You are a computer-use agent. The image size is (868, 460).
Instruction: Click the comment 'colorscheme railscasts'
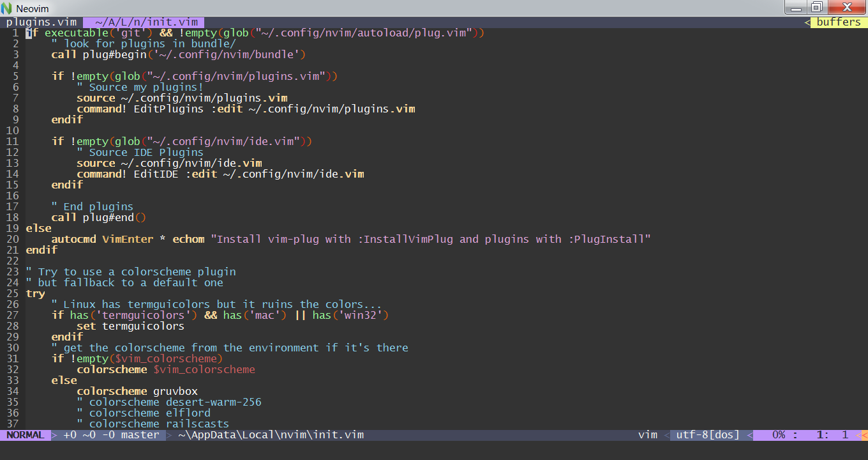[x=153, y=424]
